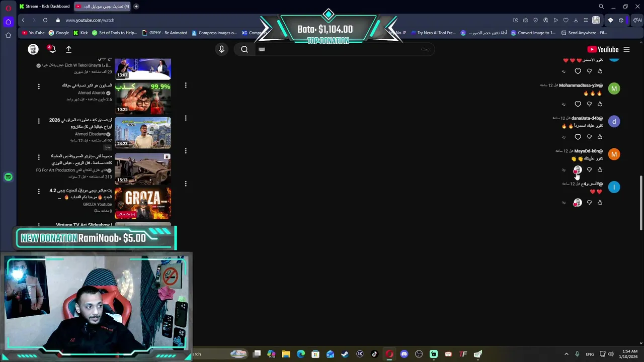Open the browser downloads icon

click(x=576, y=20)
